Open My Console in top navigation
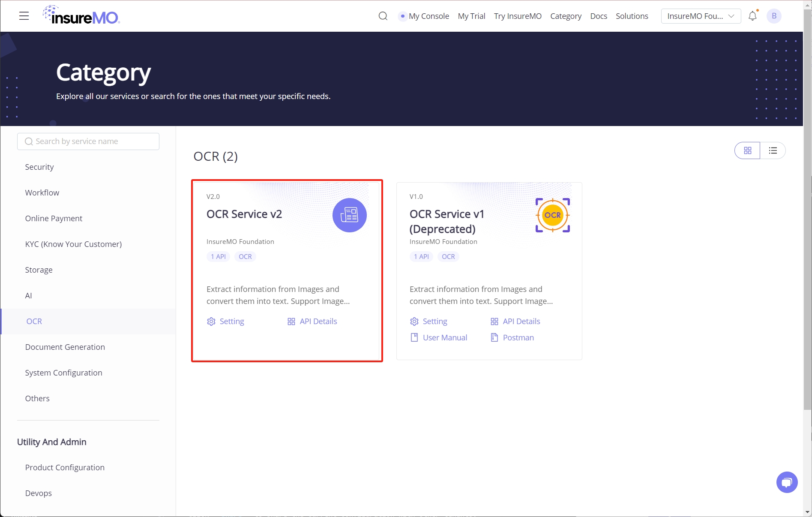 (429, 16)
